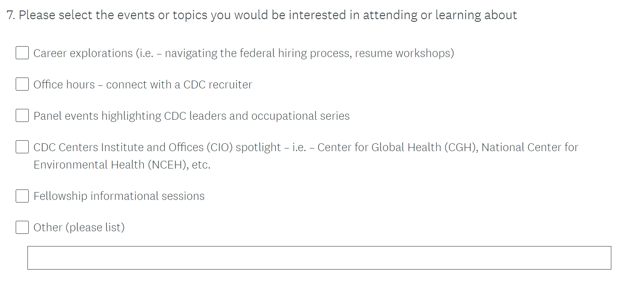Select the CIO spotlight checkbox
The image size is (644, 287).
point(22,147)
